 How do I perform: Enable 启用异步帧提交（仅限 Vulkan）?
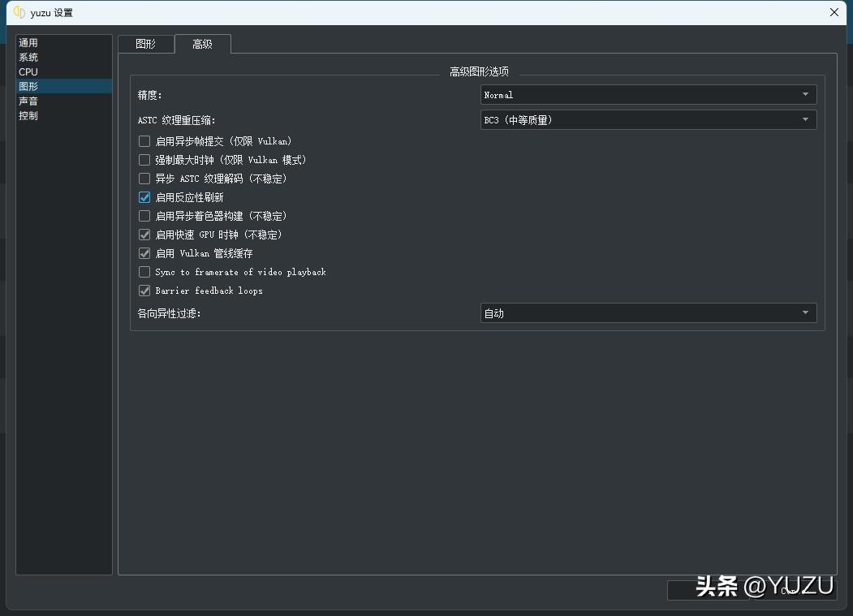tap(144, 140)
